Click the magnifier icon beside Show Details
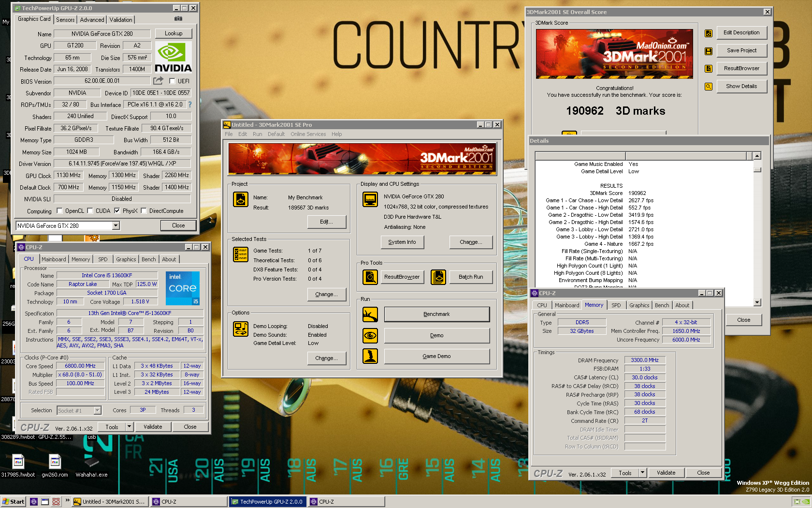This screenshot has width=812, height=508. pos(709,87)
